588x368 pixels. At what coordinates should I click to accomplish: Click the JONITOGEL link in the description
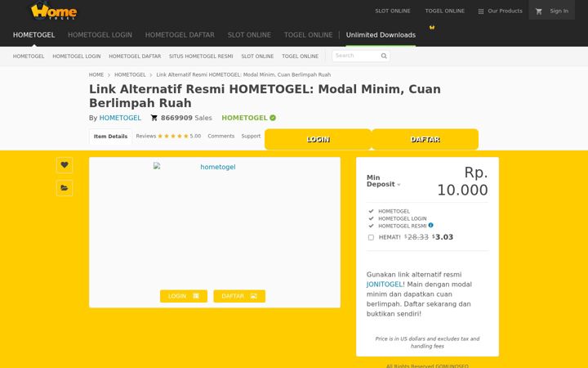(x=385, y=285)
